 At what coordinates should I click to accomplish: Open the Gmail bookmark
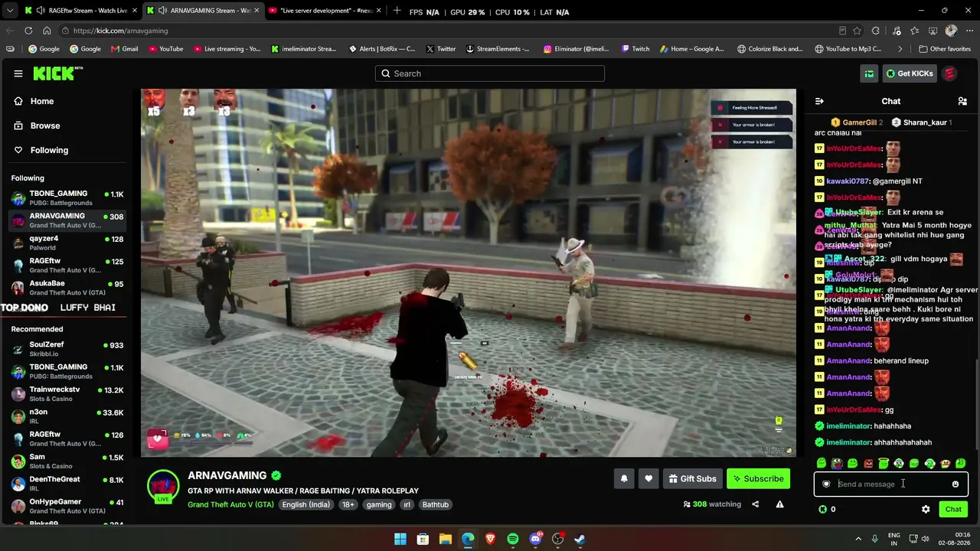(x=125, y=49)
